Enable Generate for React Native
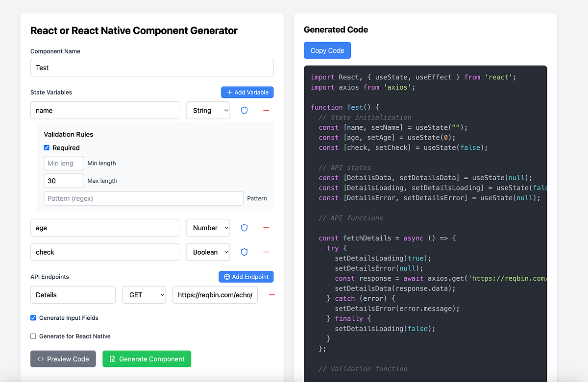This screenshot has height=382, width=588. coord(33,336)
